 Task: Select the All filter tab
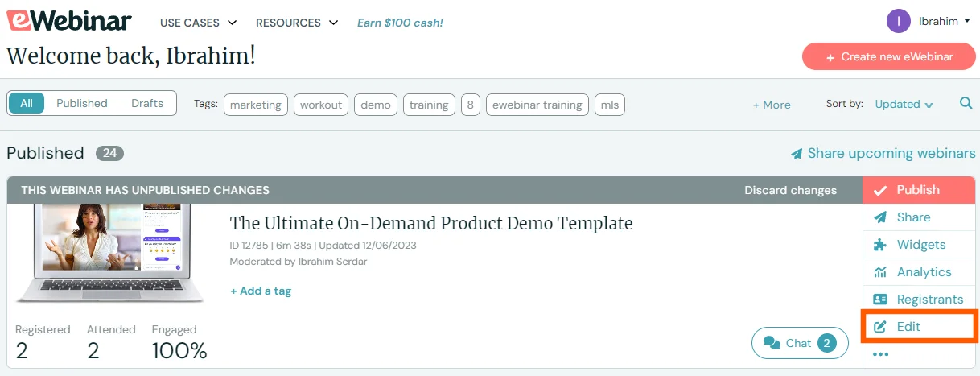(27, 103)
